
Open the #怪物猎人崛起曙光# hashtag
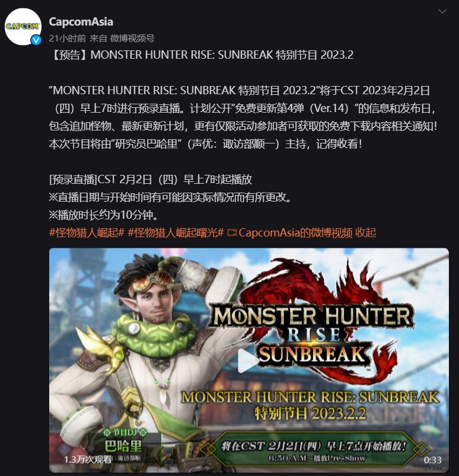click(x=176, y=232)
